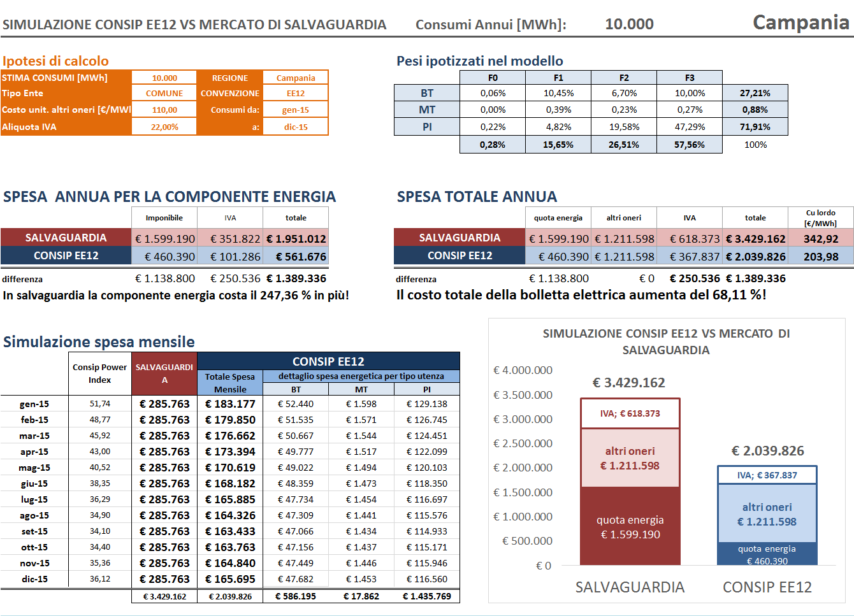Click CONSIP altri oneri chart segment
854x616 pixels.
tap(767, 513)
